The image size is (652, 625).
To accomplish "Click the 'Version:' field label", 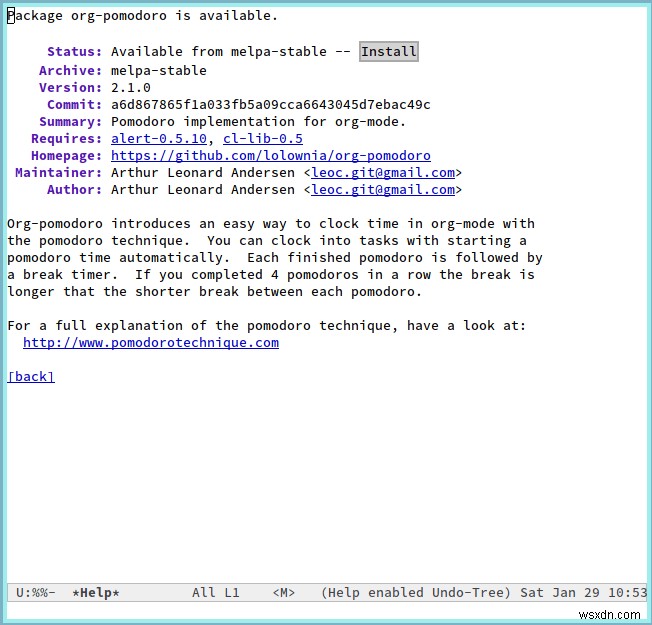I will 71,88.
